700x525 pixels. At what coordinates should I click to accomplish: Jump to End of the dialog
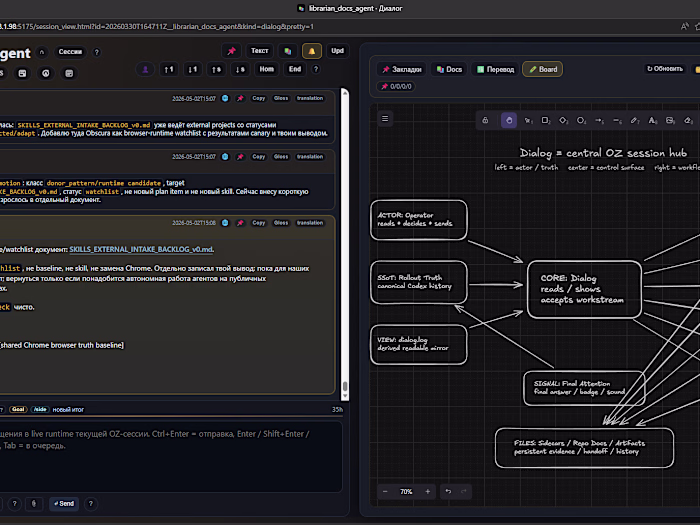(295, 69)
